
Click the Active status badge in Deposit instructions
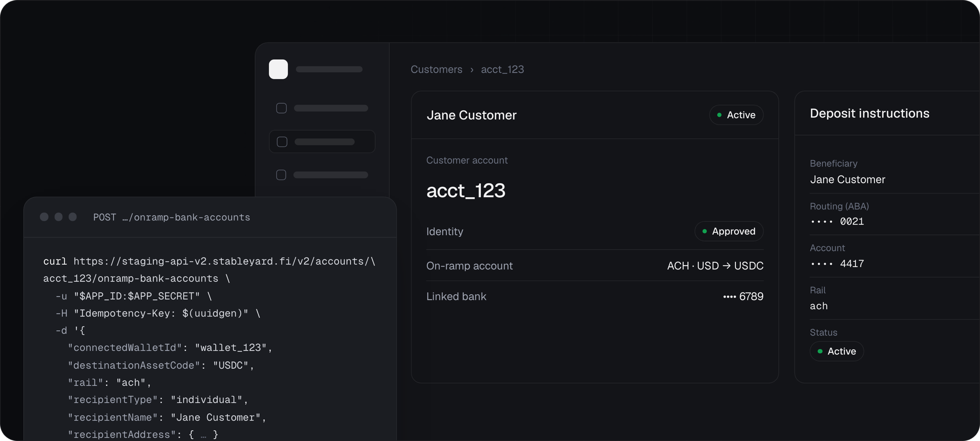(837, 351)
